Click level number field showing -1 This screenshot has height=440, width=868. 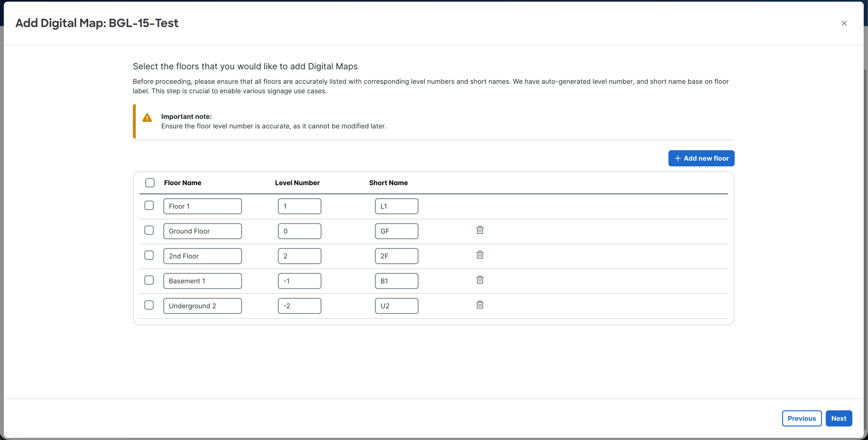[x=299, y=281]
